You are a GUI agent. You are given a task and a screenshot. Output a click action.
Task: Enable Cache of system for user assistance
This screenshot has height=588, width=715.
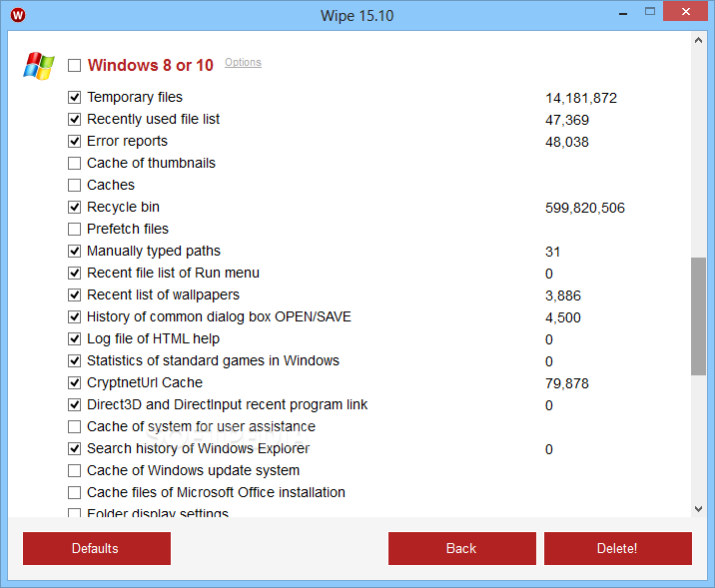pos(74,426)
